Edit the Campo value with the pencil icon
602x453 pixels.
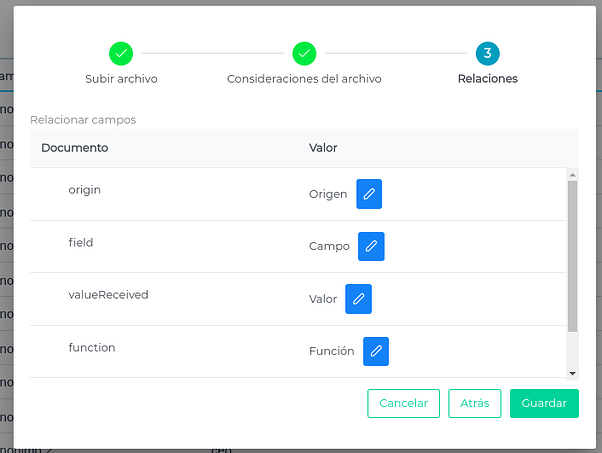click(371, 246)
